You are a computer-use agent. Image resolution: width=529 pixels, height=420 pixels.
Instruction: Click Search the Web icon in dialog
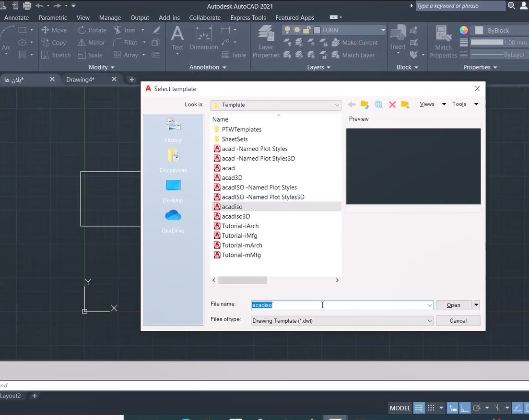click(x=378, y=105)
